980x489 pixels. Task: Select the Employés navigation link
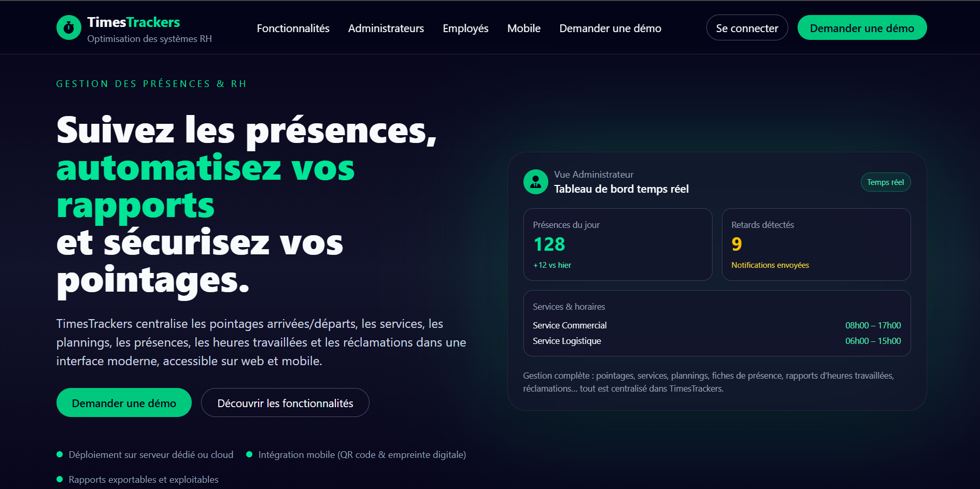[465, 28]
